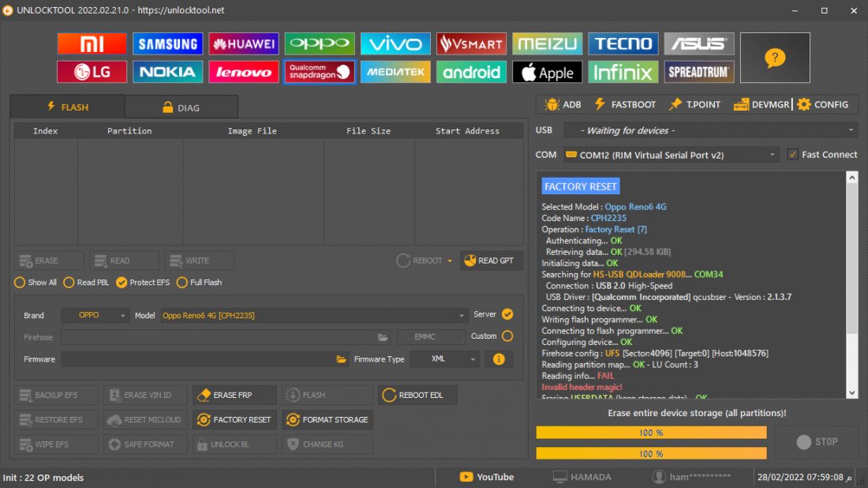Screen dimensions: 868x488
Task: Open the EMMC storage type dropdown
Action: click(431, 336)
